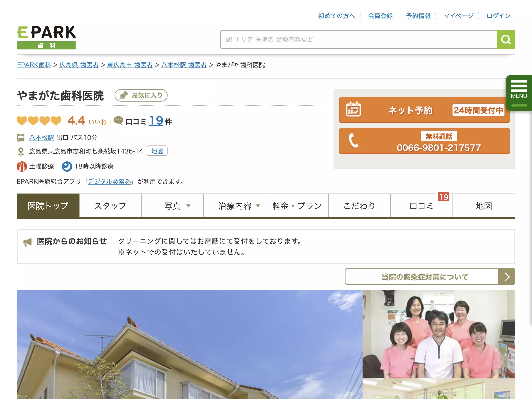Viewport: 532px width, 399px height.
Task: Open the スタッフ tab
Action: point(110,205)
